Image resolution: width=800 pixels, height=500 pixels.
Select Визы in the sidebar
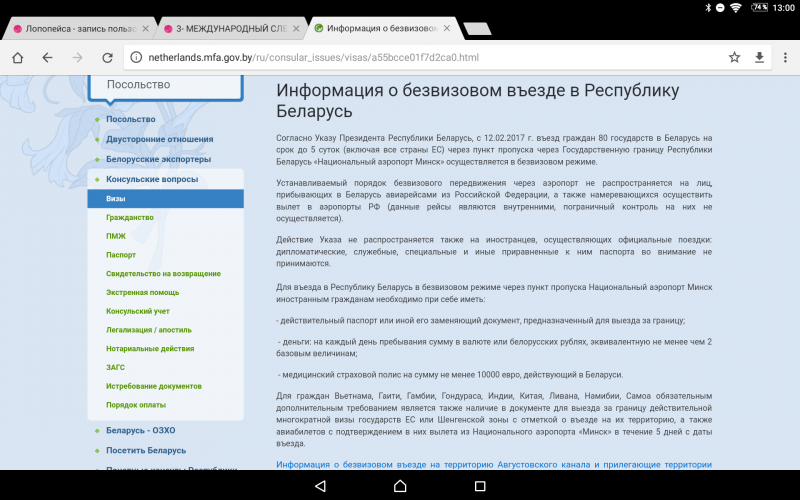coord(116,199)
